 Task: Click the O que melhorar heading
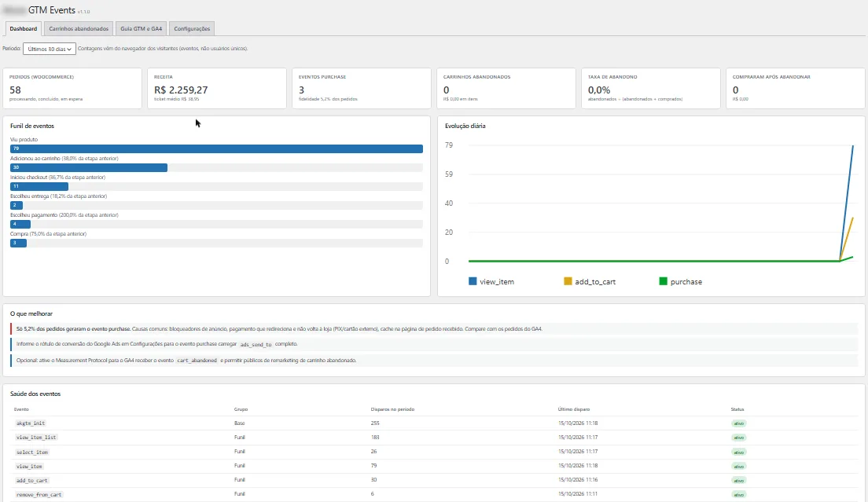pos(31,313)
